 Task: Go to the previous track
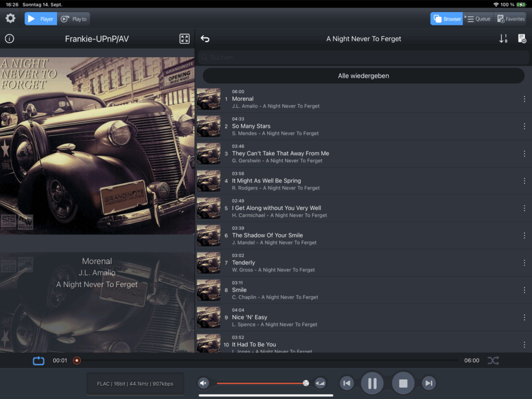[x=347, y=383]
